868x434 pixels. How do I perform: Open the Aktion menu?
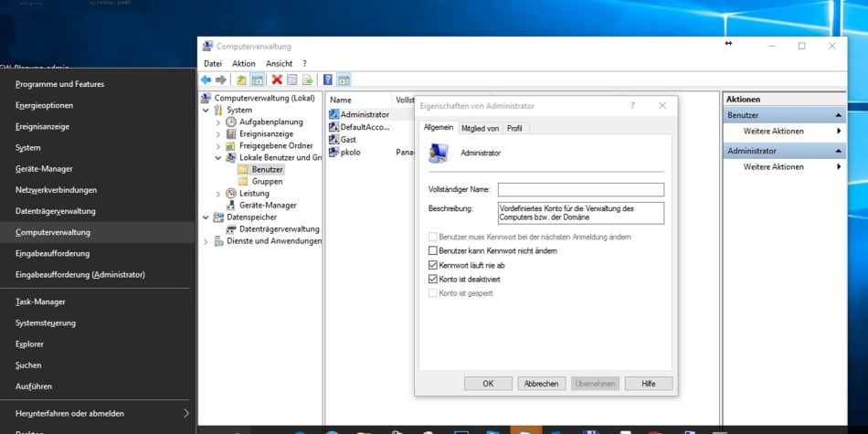point(243,64)
